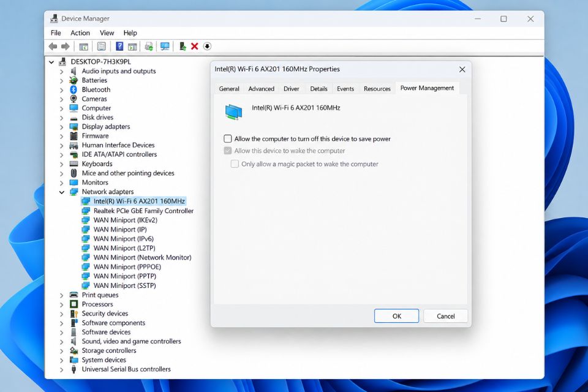Open the Properties toolbar icon
Image resolution: width=588 pixels, height=392 pixels.
(x=101, y=47)
